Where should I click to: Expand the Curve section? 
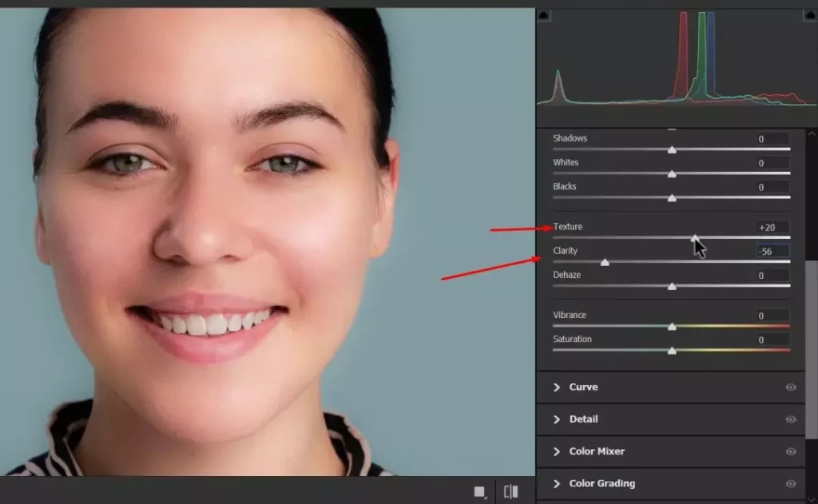tap(557, 387)
